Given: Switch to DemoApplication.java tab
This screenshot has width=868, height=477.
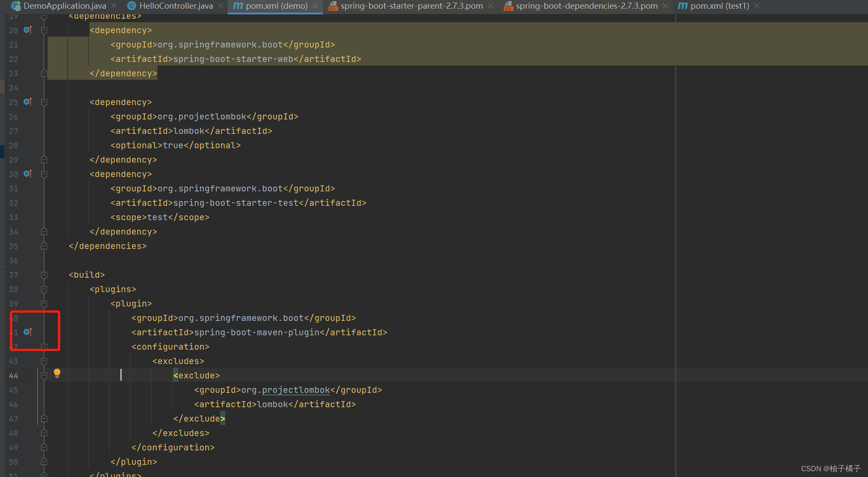Looking at the screenshot, I should [x=65, y=6].
